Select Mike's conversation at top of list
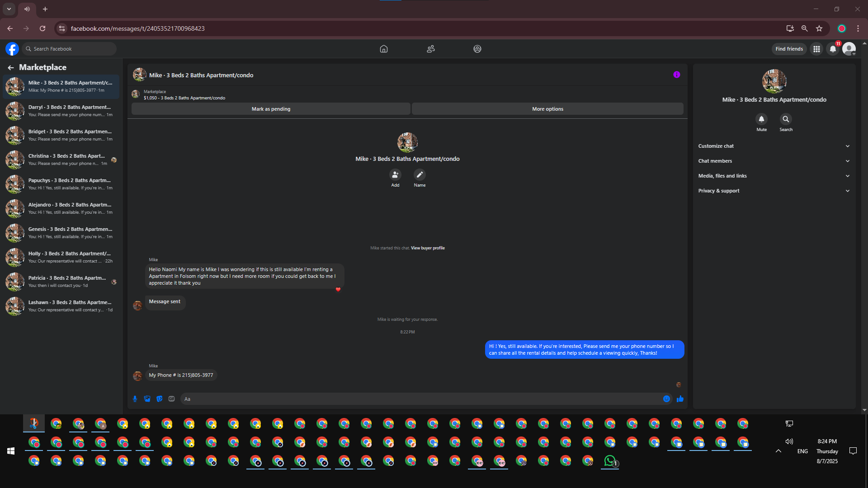The image size is (868, 488). click(x=61, y=86)
